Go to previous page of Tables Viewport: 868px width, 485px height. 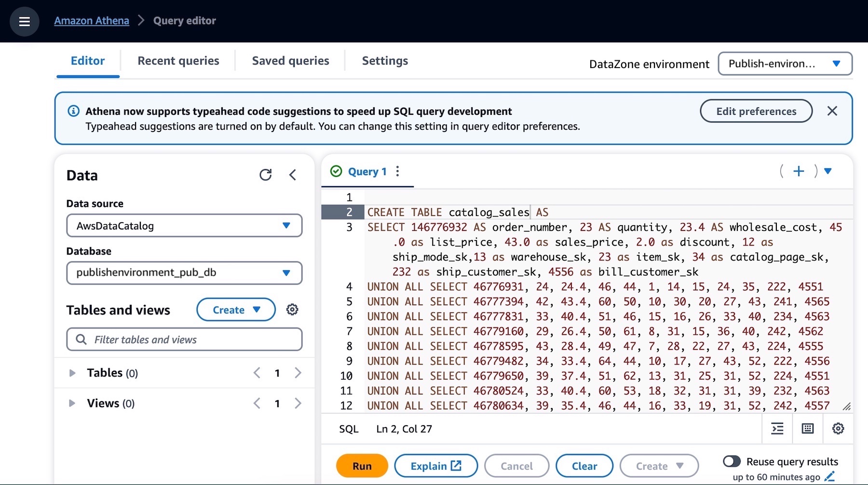257,373
